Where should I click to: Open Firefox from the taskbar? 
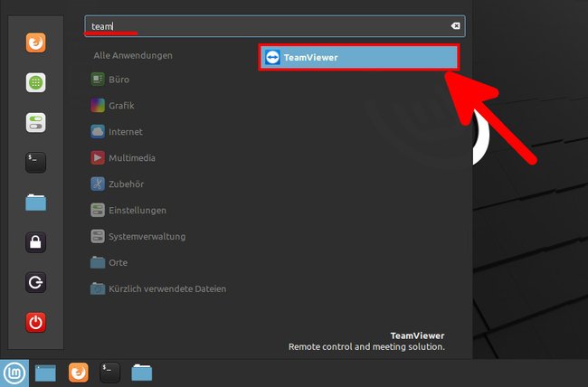pos(79,373)
